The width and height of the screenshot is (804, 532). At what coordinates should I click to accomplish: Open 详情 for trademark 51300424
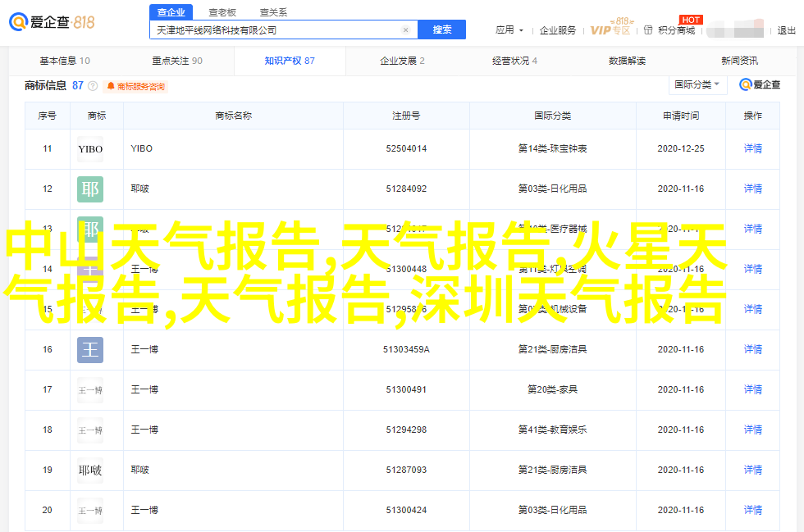click(753, 510)
